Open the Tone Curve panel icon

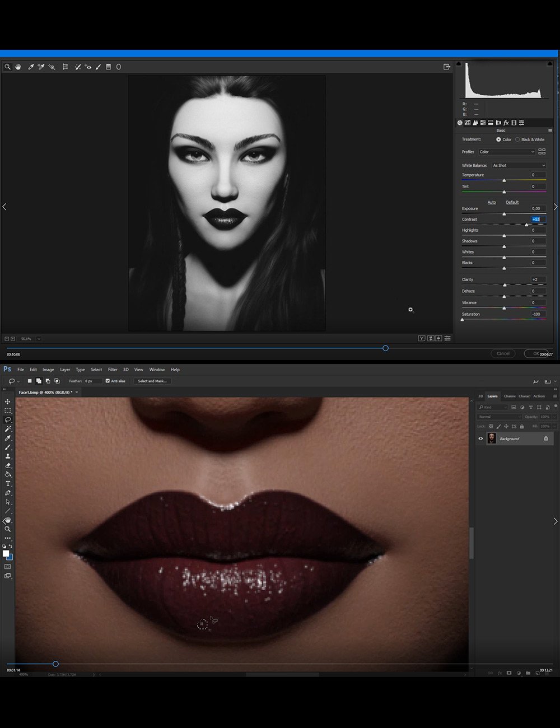(468, 122)
